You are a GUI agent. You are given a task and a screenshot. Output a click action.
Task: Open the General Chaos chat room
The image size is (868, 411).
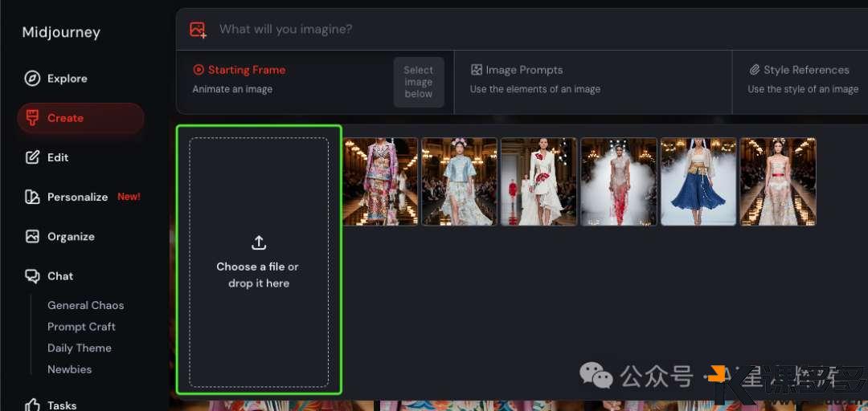click(85, 305)
